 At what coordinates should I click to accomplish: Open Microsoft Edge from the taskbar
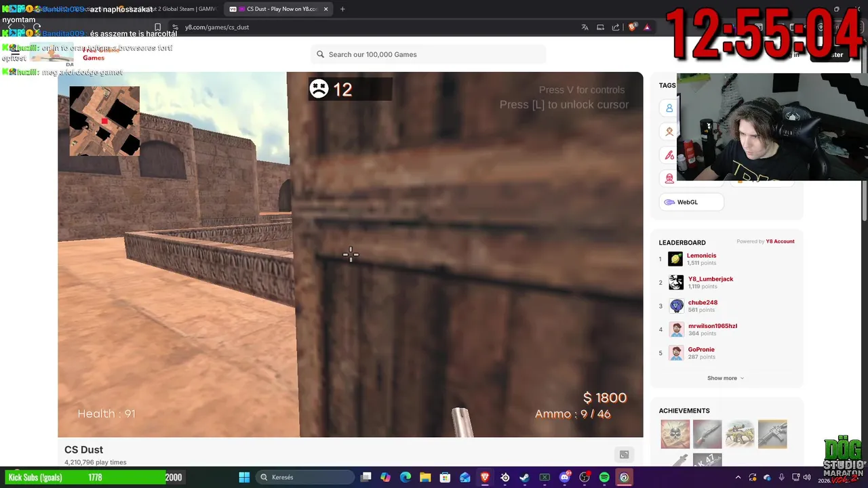tap(406, 477)
